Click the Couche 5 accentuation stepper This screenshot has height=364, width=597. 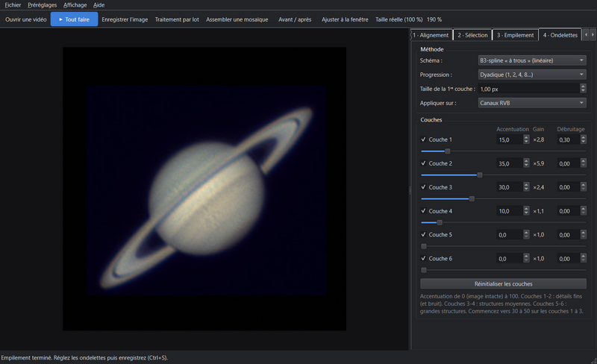pos(526,235)
